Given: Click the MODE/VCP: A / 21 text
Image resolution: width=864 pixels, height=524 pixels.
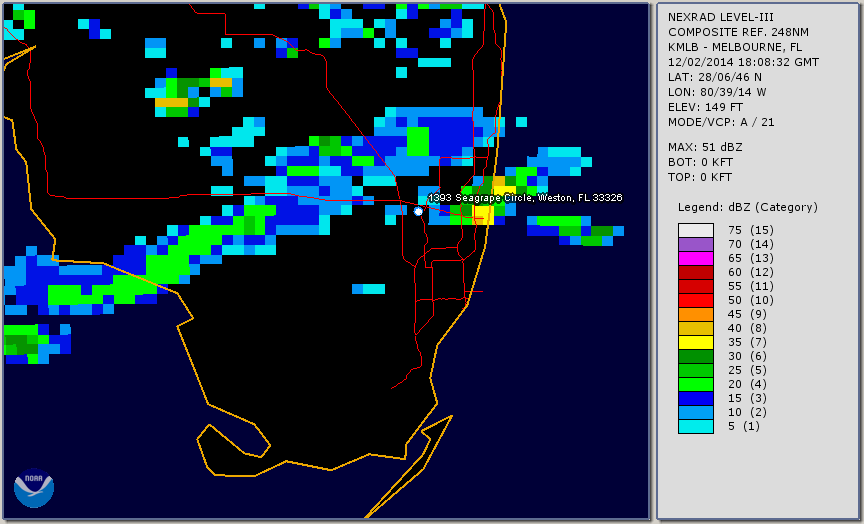Looking at the screenshot, I should (721, 122).
